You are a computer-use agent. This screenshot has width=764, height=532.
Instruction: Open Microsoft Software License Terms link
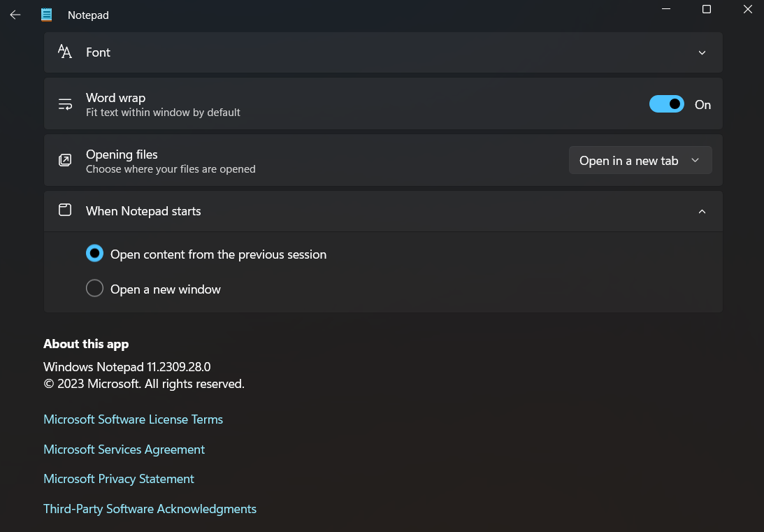[133, 419]
